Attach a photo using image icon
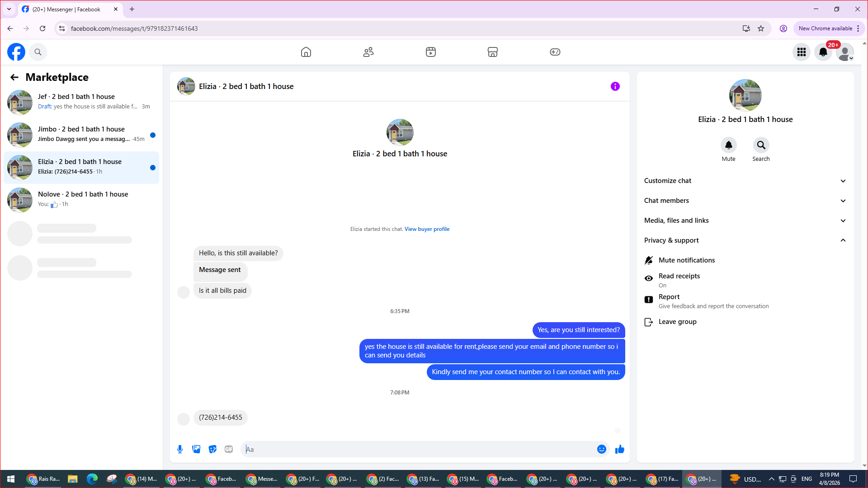This screenshot has height=488, width=868. (196, 449)
